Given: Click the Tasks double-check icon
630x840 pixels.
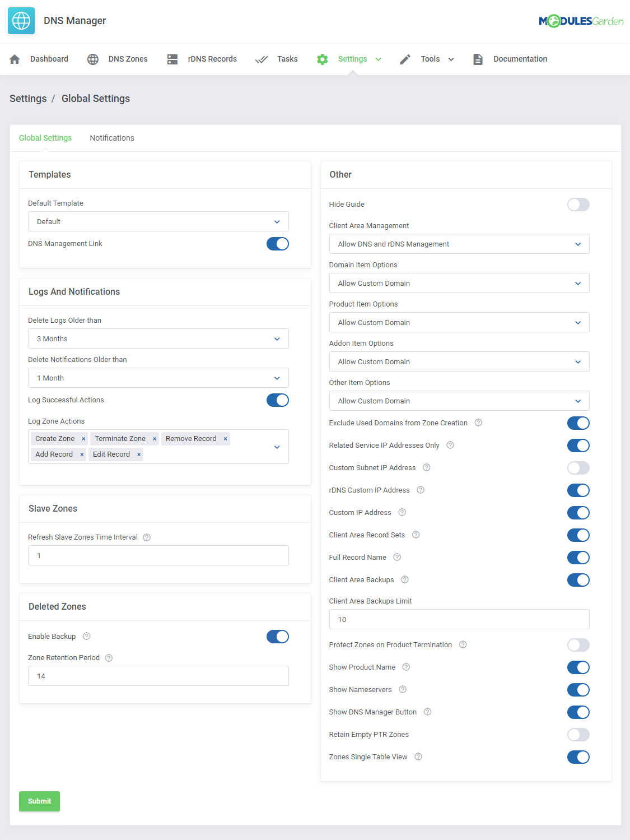Looking at the screenshot, I should pyautogui.click(x=262, y=59).
